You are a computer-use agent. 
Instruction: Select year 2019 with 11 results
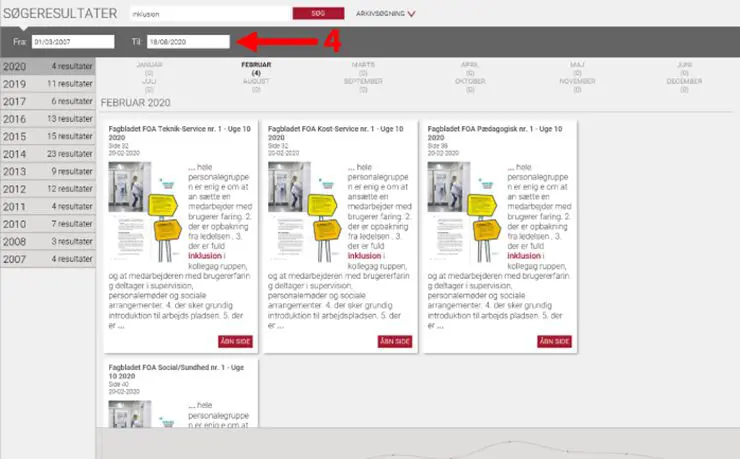tap(48, 84)
